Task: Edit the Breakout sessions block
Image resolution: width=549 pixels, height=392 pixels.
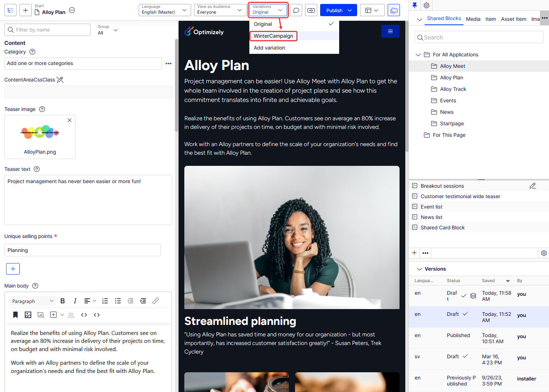Action: click(532, 186)
